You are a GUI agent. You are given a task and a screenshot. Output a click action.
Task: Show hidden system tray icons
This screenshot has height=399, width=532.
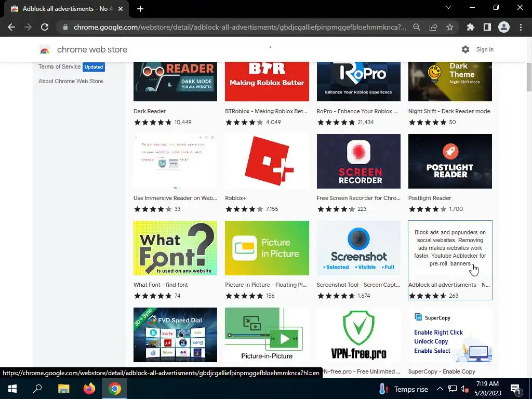[440, 389]
